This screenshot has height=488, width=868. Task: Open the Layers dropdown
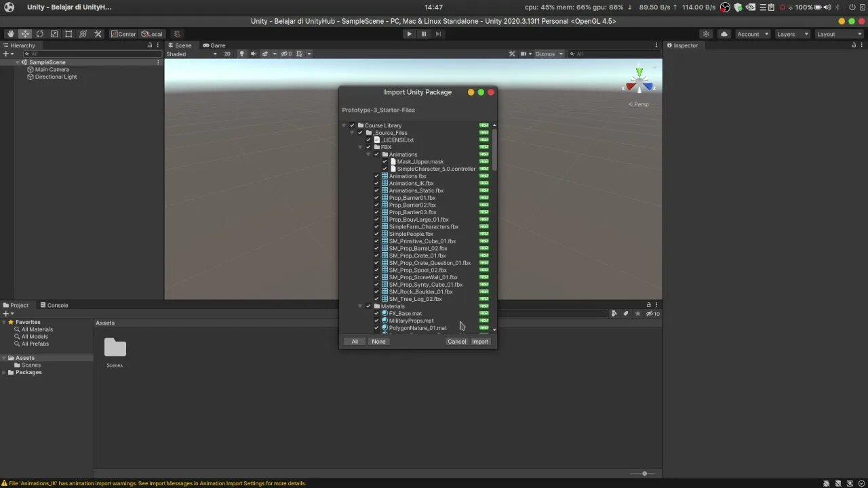[x=792, y=34]
